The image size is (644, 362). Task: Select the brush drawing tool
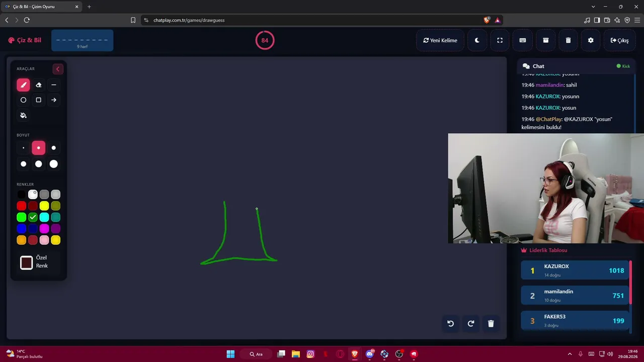[x=23, y=85]
